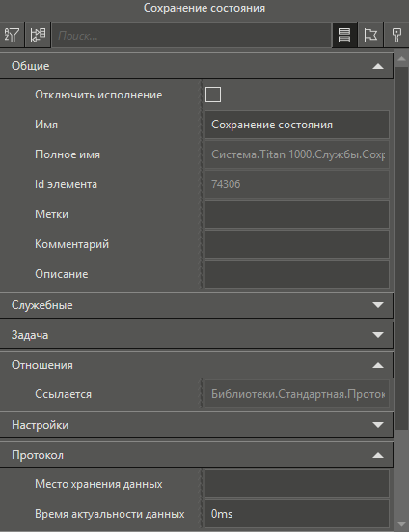The image size is (409, 532).
Task: Click the Метки input field
Action: [297, 214]
